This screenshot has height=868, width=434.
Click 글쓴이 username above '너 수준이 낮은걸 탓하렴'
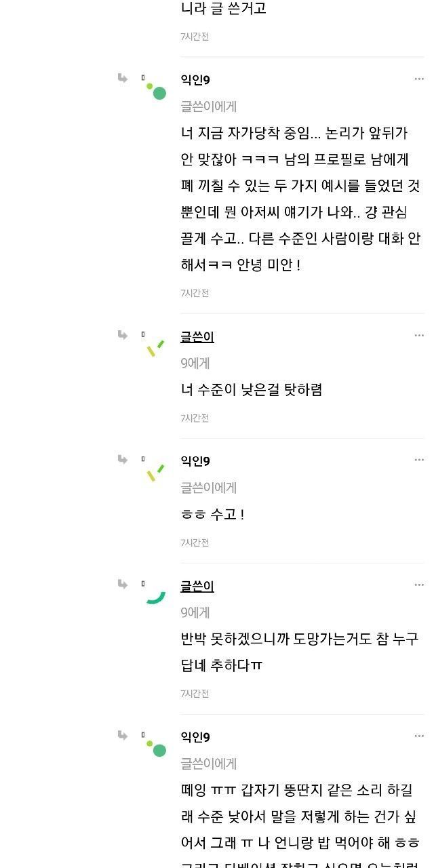(197, 336)
